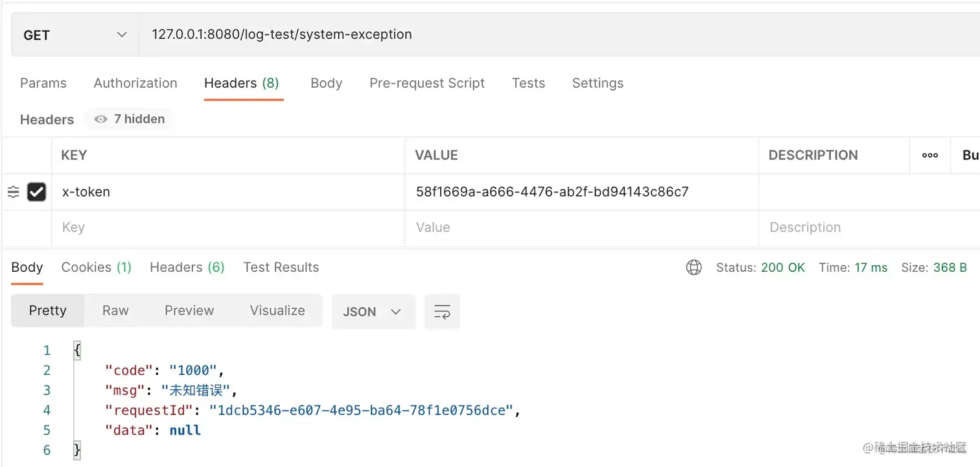Click the three-dots column options icon
The height and width of the screenshot is (467, 980).
click(930, 155)
